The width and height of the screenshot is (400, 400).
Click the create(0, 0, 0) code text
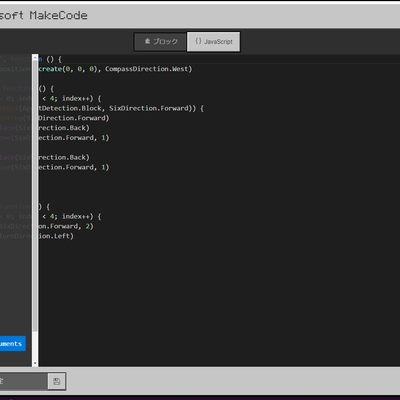[x=69, y=69]
